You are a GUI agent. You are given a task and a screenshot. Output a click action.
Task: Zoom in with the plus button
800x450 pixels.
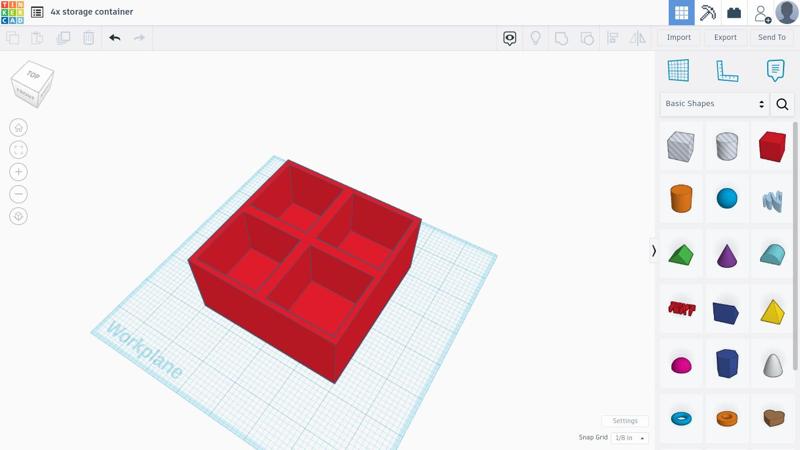[x=18, y=172]
